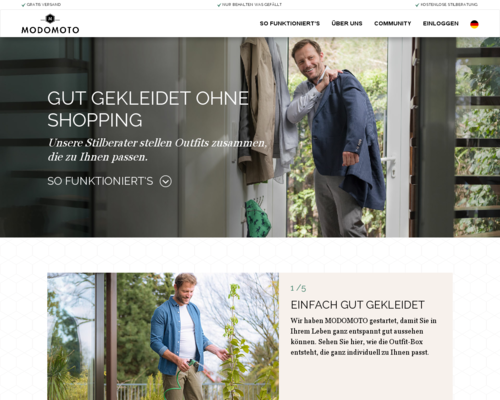This screenshot has height=400, width=500.
Task: Go to the Community page
Action: 392,23
